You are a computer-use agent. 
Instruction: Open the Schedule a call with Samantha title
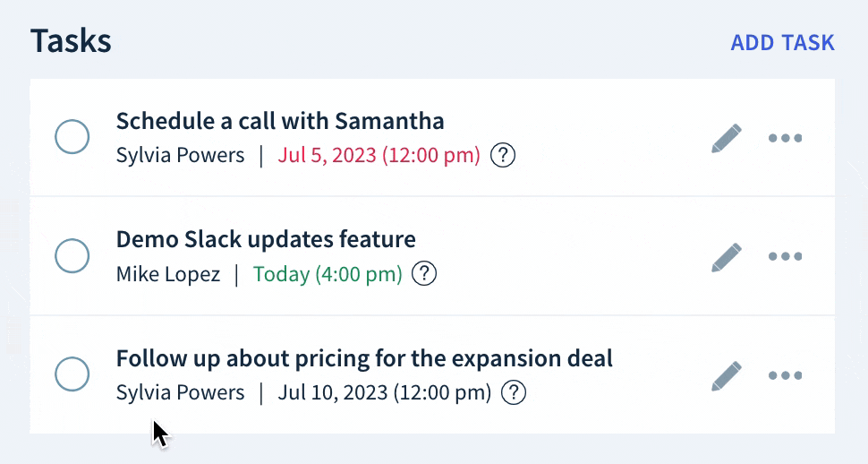[280, 121]
